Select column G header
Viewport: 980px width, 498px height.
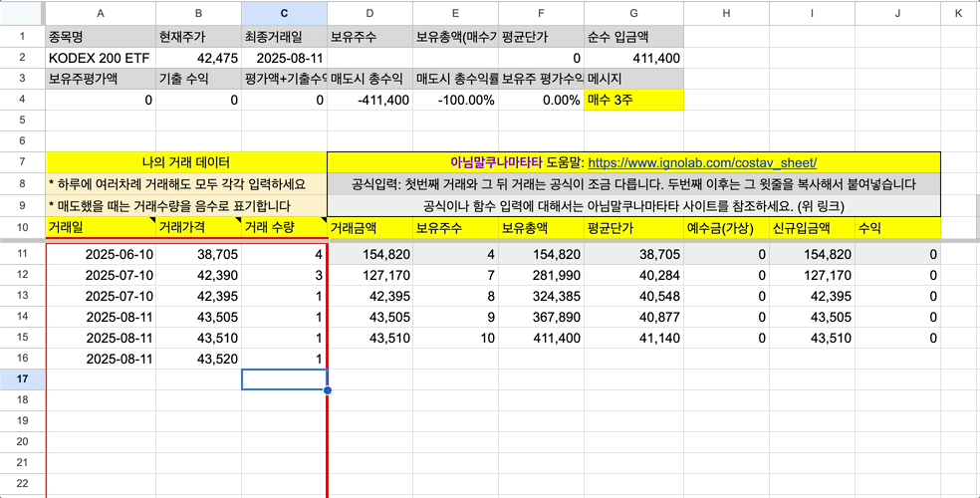633,13
